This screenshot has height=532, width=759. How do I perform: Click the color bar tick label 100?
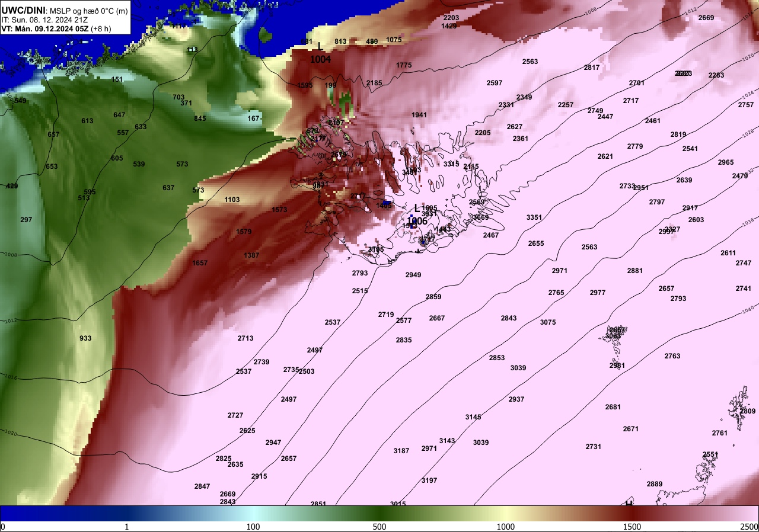[x=253, y=527]
